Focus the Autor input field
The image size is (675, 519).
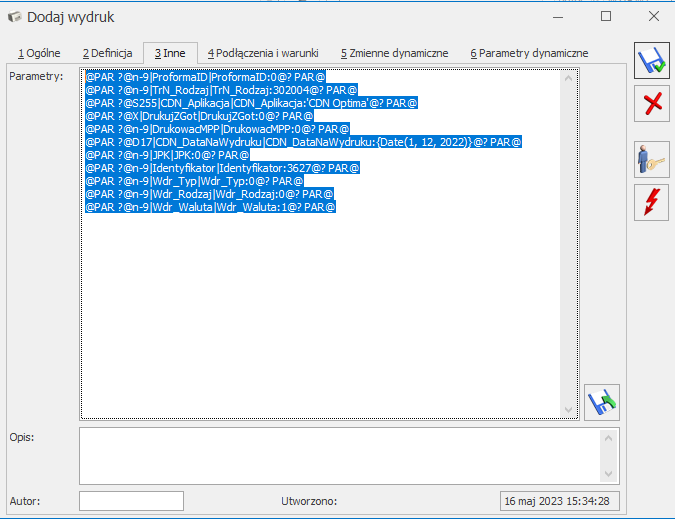tap(131, 501)
